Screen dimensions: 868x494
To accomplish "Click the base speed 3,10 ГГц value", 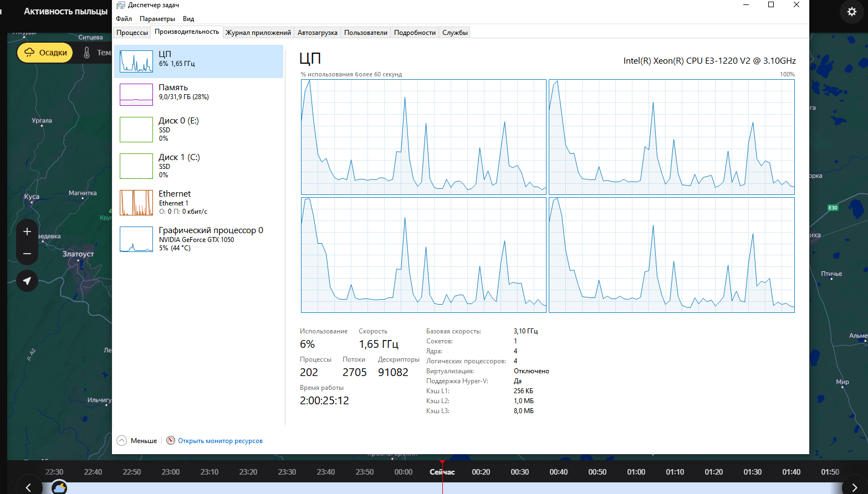I will (x=525, y=331).
